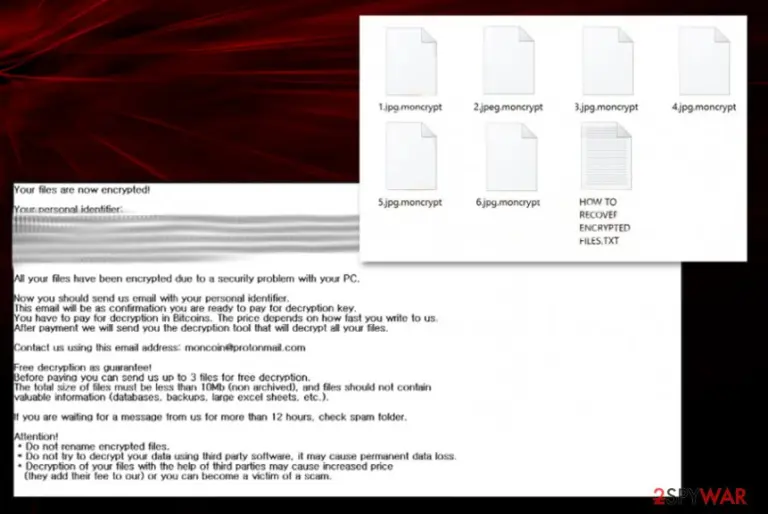This screenshot has width=768, height=514.
Task: Click the 2.jpeg.moncrypt filename label
Action: (x=508, y=107)
